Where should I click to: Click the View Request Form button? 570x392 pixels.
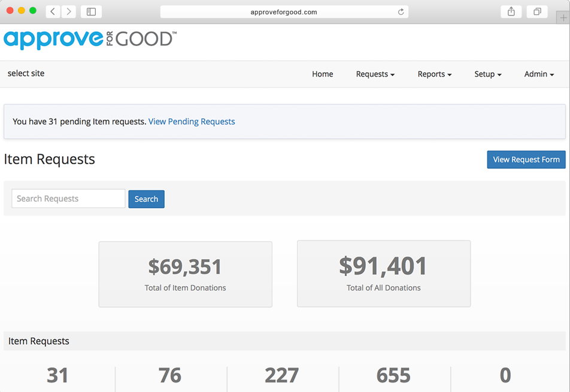[526, 159]
